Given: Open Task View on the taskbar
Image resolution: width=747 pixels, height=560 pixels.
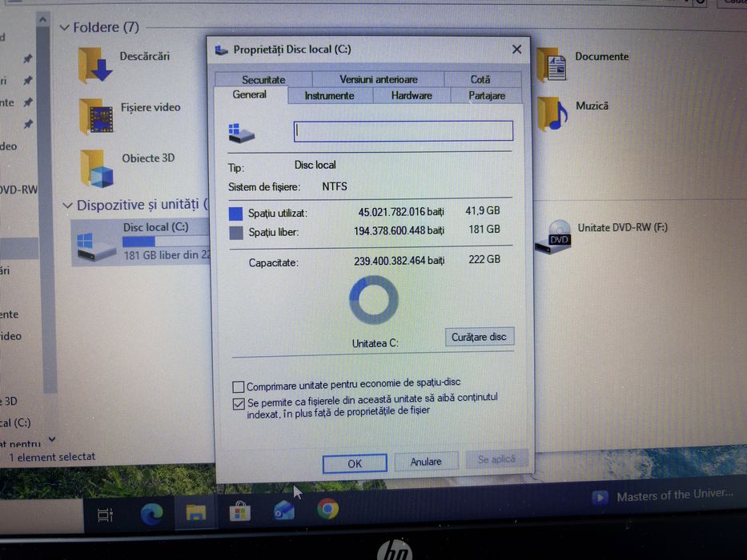Looking at the screenshot, I should tap(106, 514).
